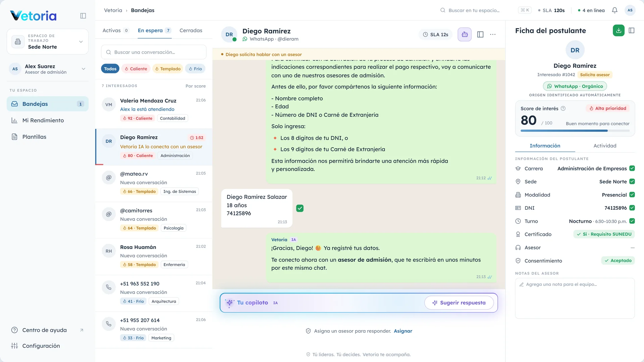Open the three-dot more options menu
This screenshot has width=644, height=362.
[493, 35]
